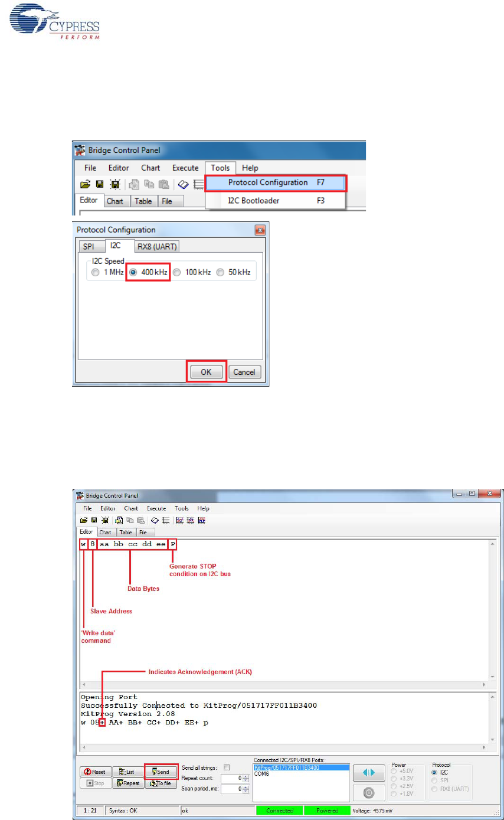The width and height of the screenshot is (504, 820).
Task: Switch to the RX8 (UART) tab in Protocol Configuration
Action: [158, 246]
